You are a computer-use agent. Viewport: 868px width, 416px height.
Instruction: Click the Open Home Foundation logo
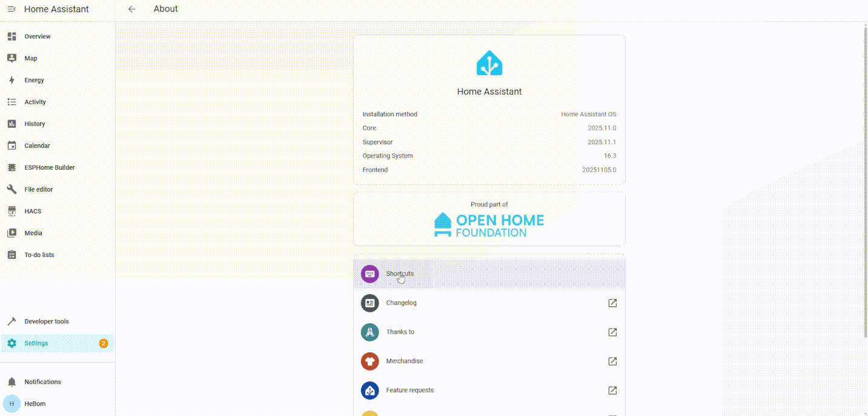click(489, 225)
